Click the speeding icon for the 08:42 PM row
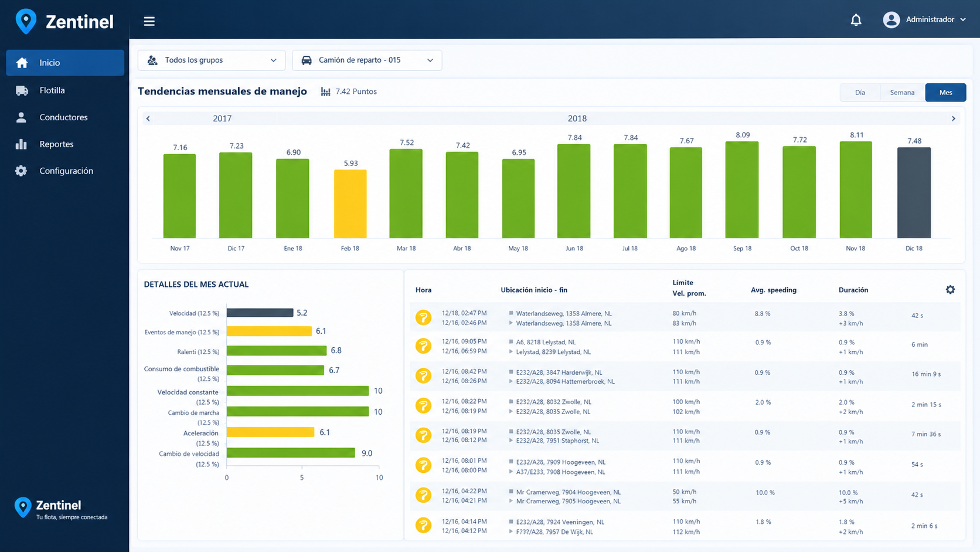The width and height of the screenshot is (980, 552). tap(423, 376)
